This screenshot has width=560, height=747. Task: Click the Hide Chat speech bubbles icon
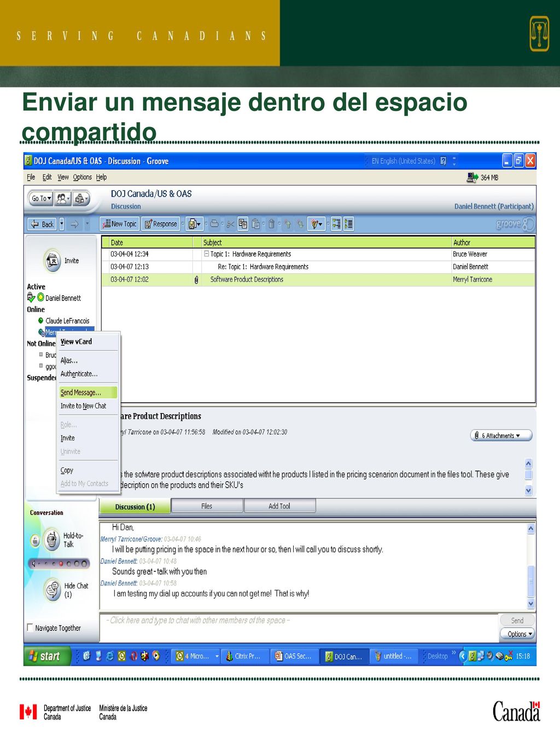(x=52, y=590)
